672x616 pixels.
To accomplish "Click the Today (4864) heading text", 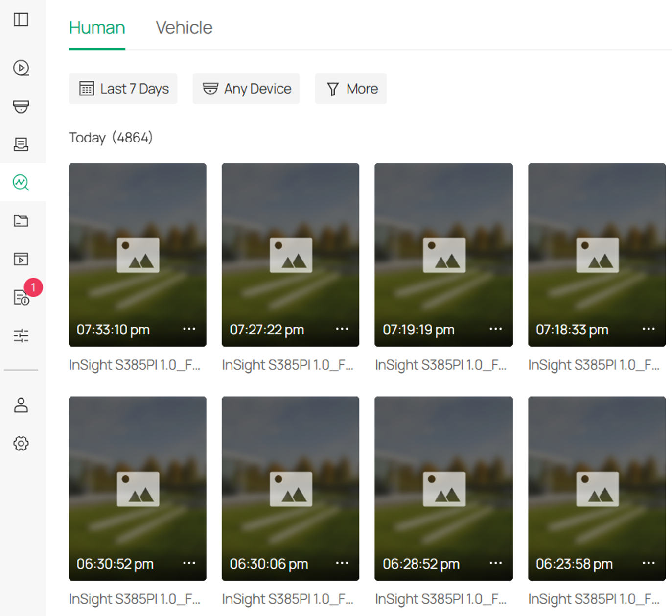I will point(111,138).
